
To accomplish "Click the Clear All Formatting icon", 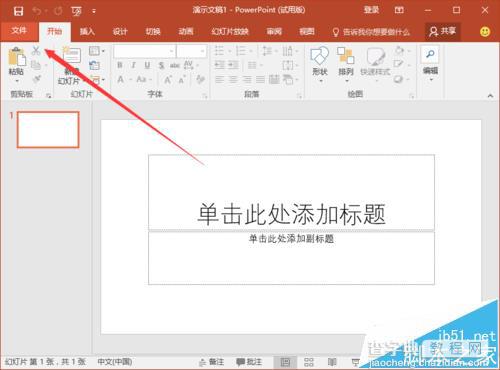I will pyautogui.click(x=200, y=79).
